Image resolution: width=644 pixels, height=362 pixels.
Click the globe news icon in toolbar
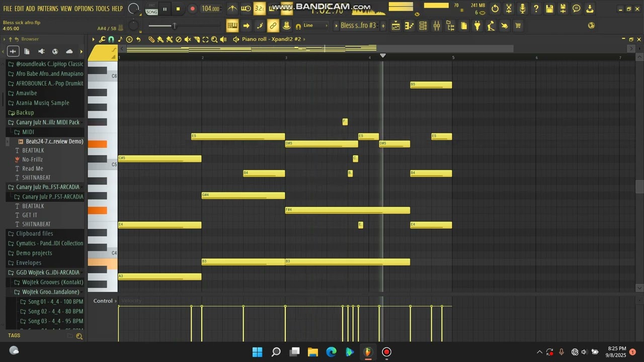591,26
